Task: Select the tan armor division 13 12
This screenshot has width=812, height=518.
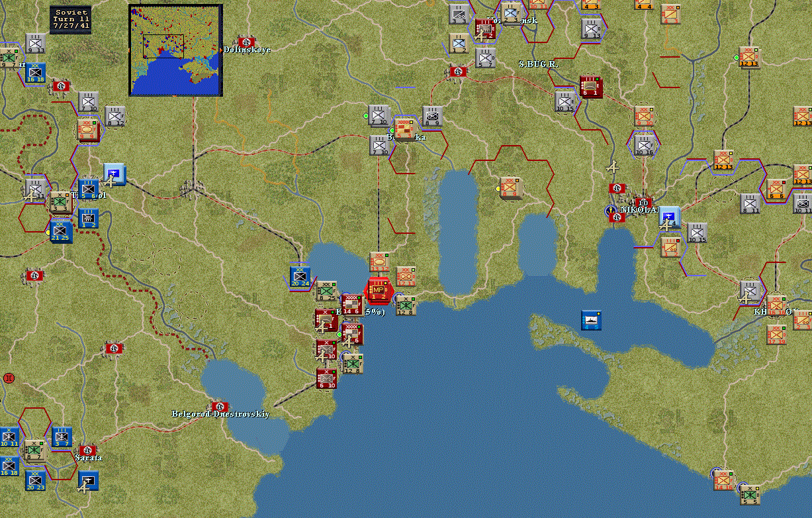Action: pyautogui.click(x=379, y=262)
